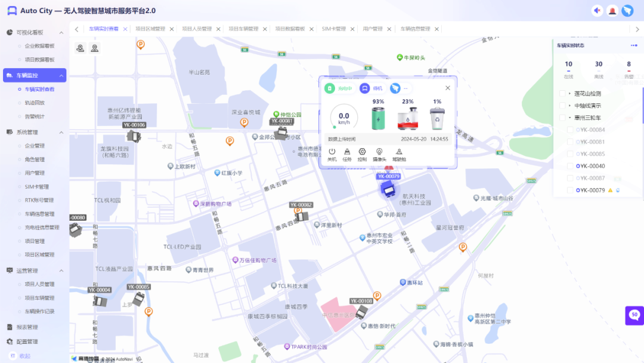Expand the 中轴线演示 tree node
The width and height of the screenshot is (644, 363).
point(569,106)
